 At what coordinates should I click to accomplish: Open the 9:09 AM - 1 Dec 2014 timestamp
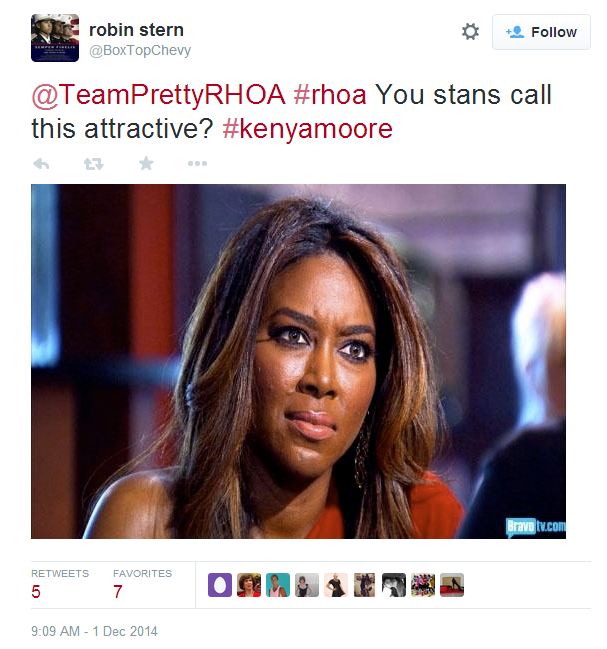tap(94, 631)
